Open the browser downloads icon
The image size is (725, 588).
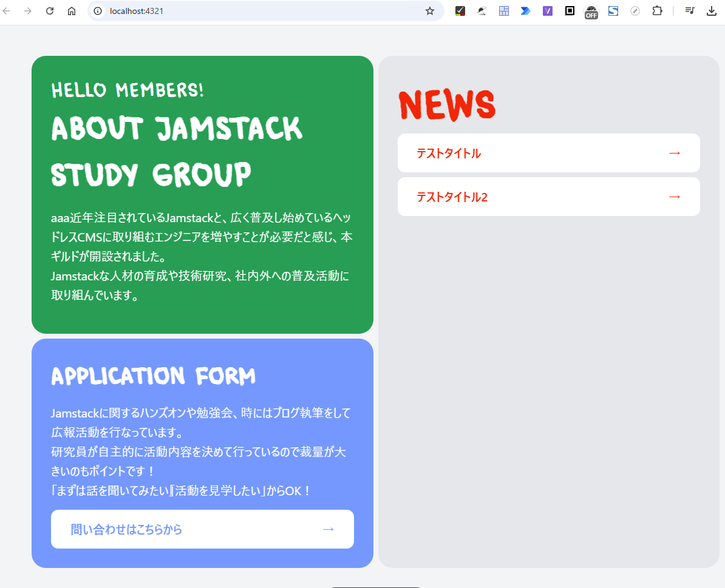click(712, 11)
